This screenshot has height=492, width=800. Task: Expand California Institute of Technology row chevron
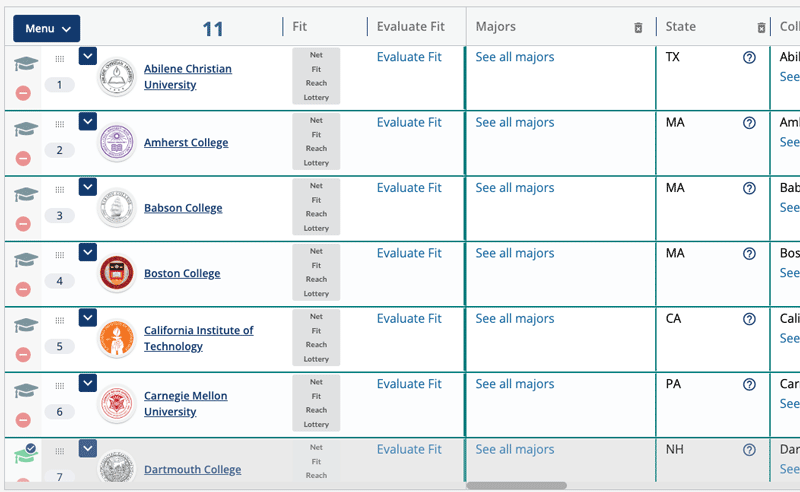tap(88, 317)
